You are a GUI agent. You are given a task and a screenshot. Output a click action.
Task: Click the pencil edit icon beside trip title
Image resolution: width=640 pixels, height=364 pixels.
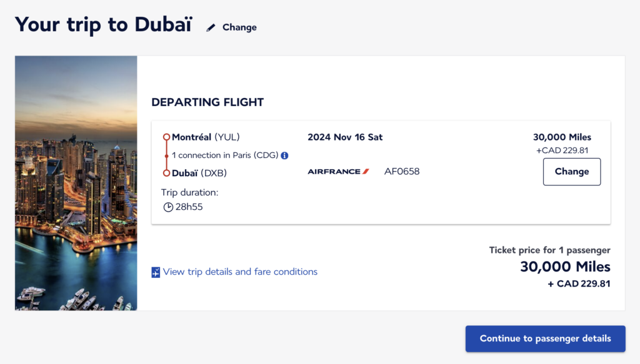211,27
